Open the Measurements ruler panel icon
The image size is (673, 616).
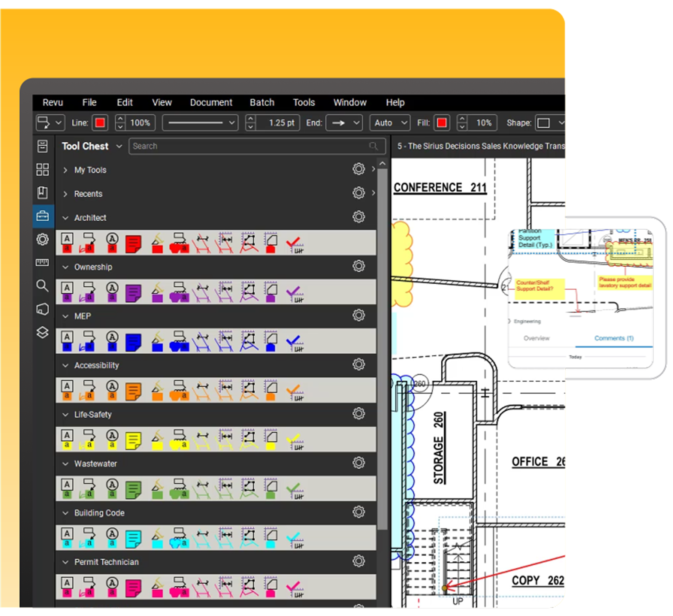coord(43,262)
